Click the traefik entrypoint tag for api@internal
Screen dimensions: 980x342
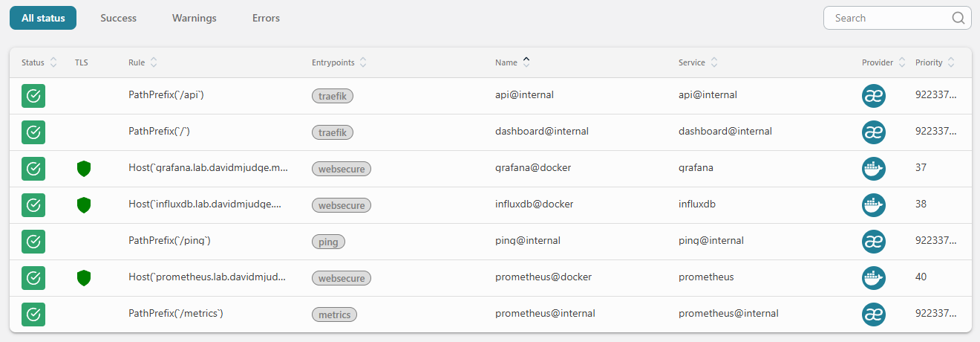pos(333,96)
